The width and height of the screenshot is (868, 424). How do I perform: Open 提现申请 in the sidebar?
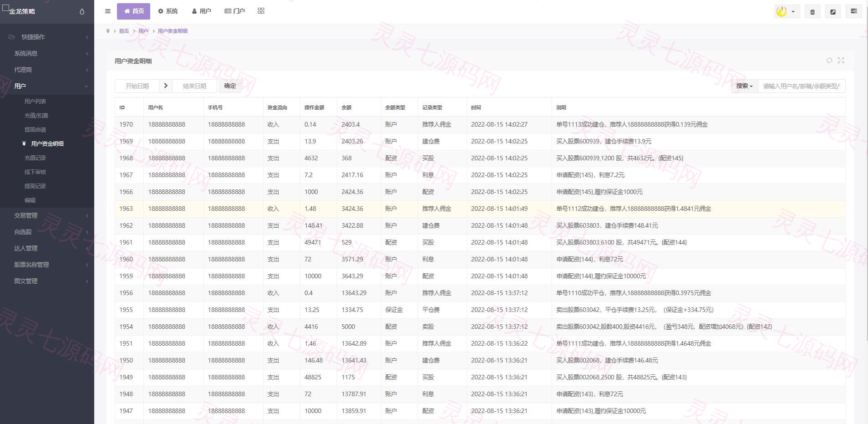click(35, 130)
